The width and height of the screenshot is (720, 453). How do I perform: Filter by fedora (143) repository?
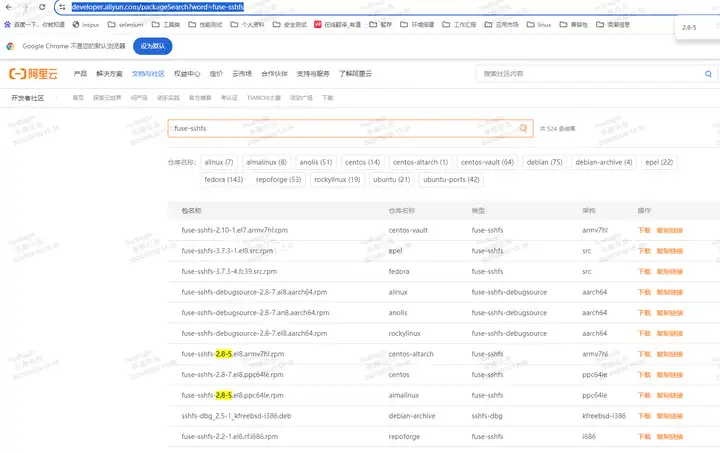click(224, 180)
